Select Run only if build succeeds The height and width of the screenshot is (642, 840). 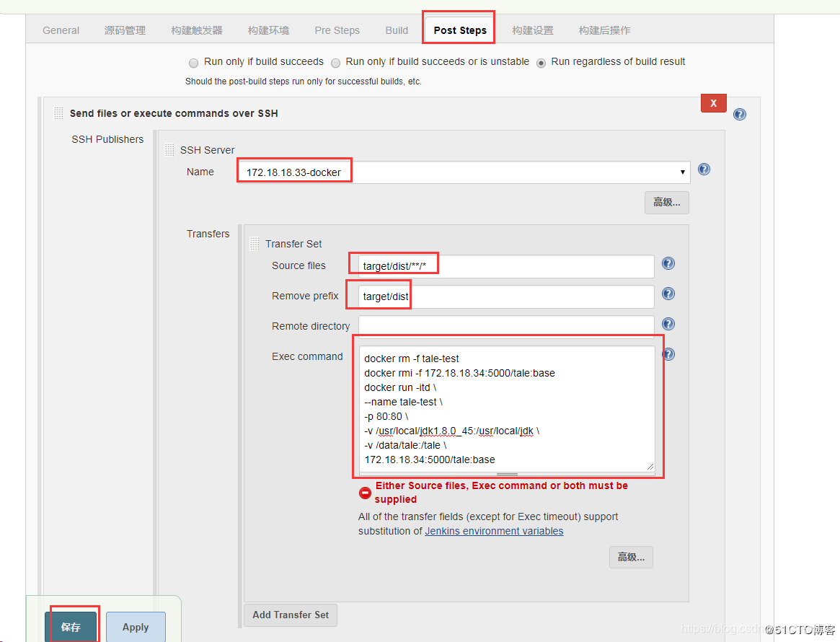[x=193, y=63]
